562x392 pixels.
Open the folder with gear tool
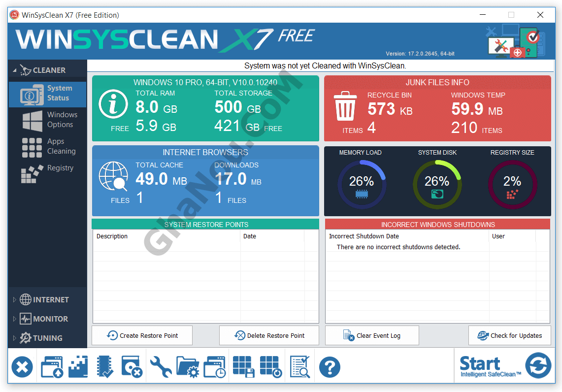pyautogui.click(x=188, y=367)
